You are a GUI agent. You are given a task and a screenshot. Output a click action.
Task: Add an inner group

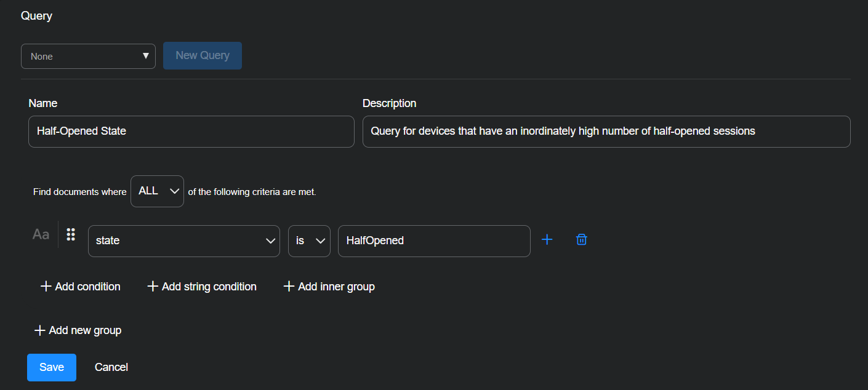click(329, 287)
